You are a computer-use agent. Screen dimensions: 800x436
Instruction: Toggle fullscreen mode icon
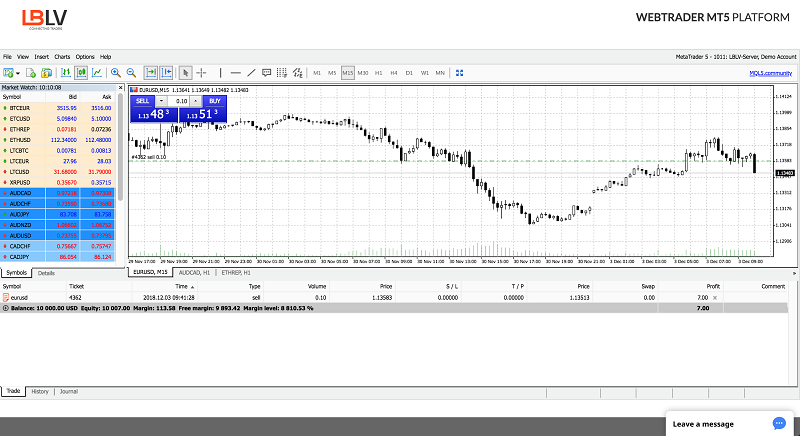tap(459, 73)
